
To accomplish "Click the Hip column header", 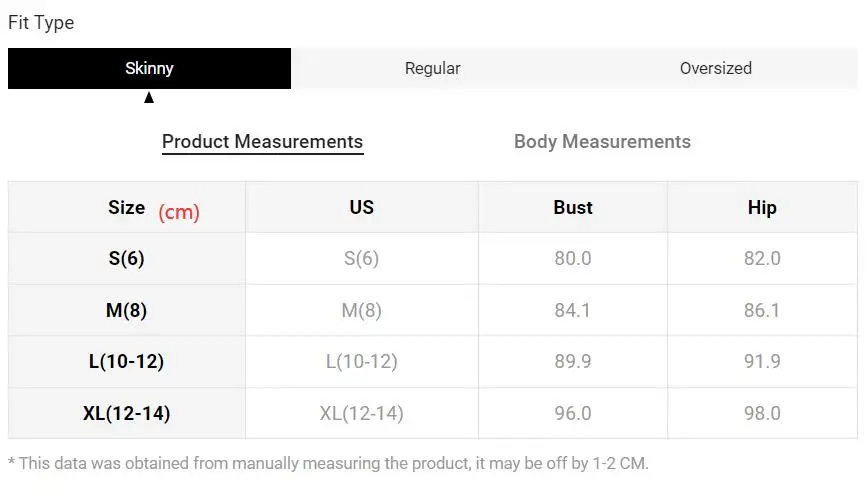I will [x=762, y=207].
